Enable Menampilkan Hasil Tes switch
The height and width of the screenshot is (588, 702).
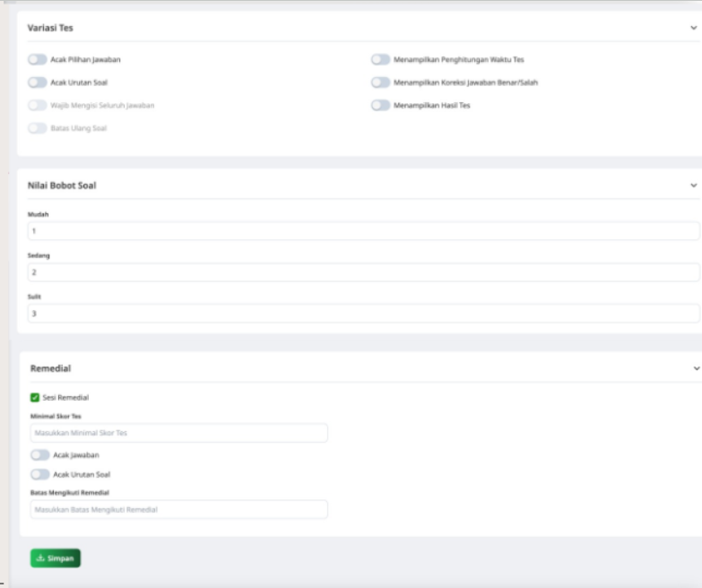coord(380,105)
